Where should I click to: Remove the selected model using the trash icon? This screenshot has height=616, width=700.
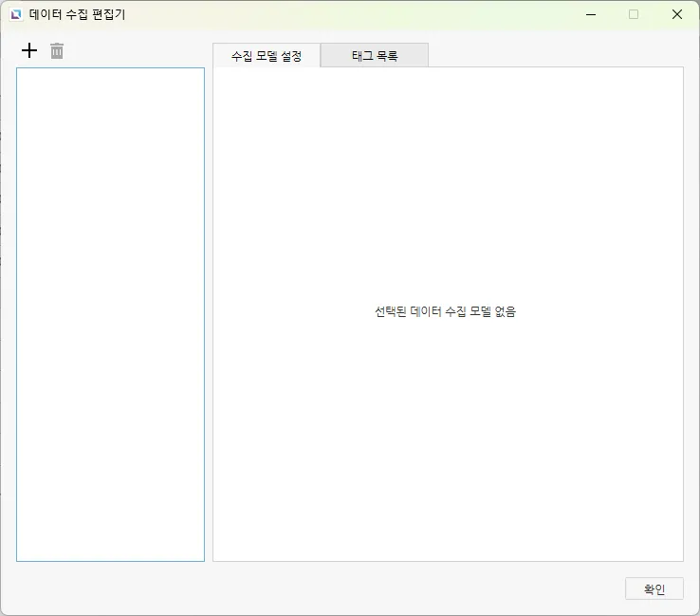(57, 50)
